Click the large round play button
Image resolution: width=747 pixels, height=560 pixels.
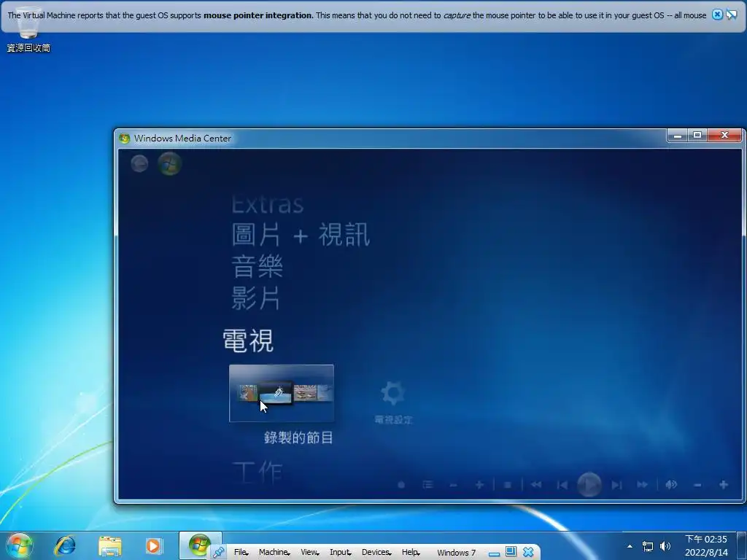coord(589,485)
